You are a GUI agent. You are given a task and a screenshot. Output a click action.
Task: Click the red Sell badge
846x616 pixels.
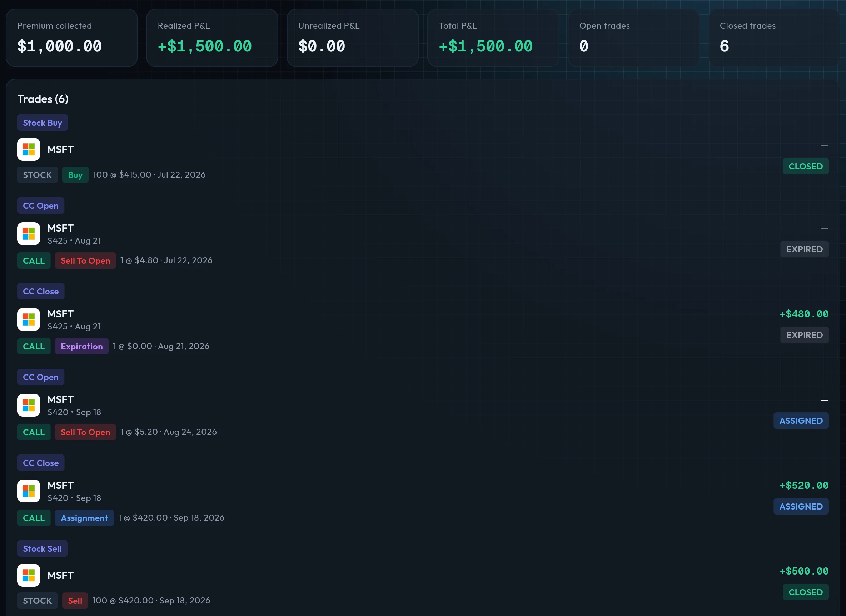(x=75, y=601)
